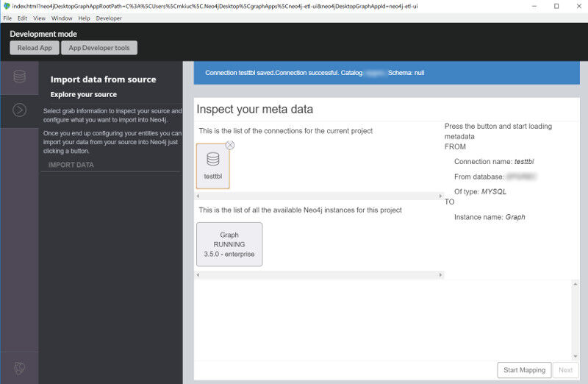Click the Neo4j logo icon in the sidebar
The height and width of the screenshot is (384, 588).
click(x=20, y=368)
